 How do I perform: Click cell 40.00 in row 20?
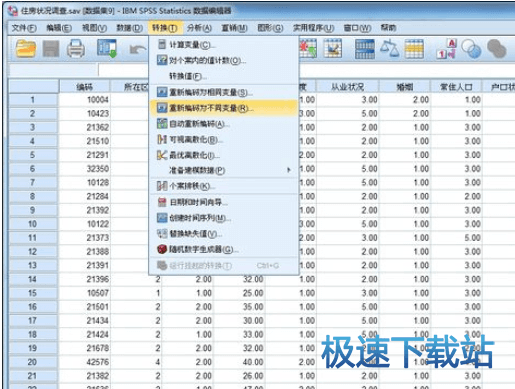pyautogui.click(x=240, y=362)
